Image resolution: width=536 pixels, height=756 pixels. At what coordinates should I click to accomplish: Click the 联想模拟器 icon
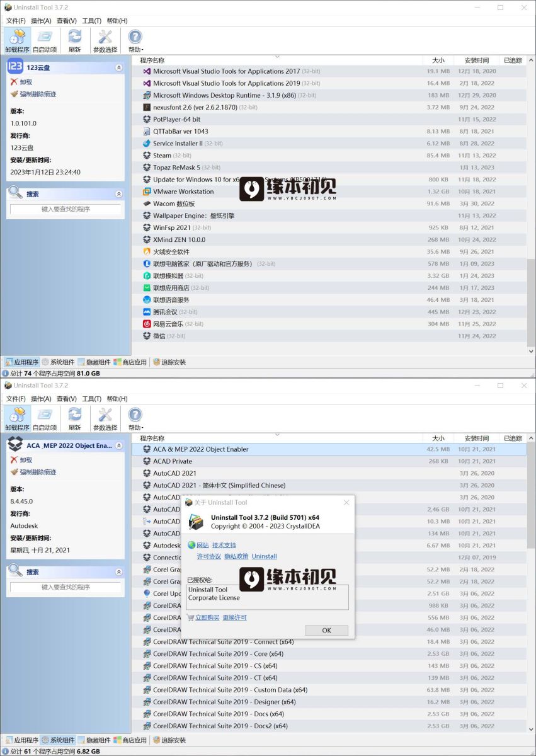147,276
